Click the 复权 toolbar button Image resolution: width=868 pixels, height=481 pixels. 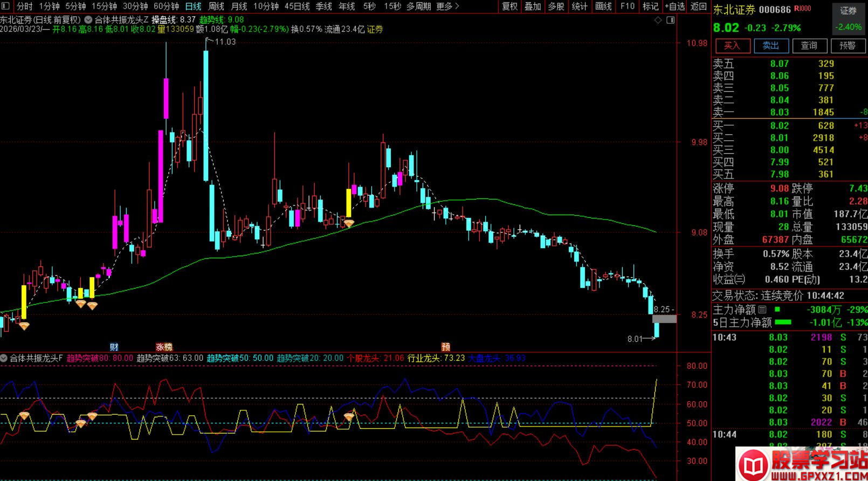click(510, 6)
